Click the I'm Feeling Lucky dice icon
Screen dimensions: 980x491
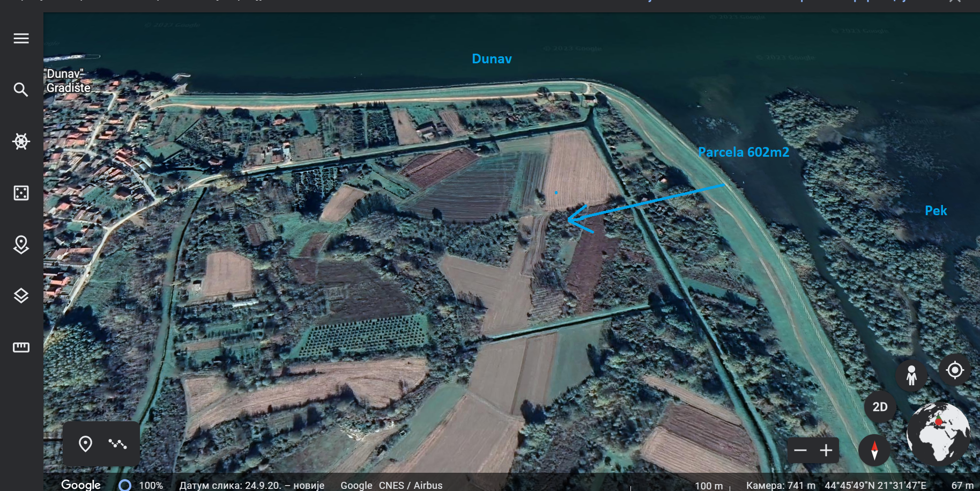tap(21, 193)
